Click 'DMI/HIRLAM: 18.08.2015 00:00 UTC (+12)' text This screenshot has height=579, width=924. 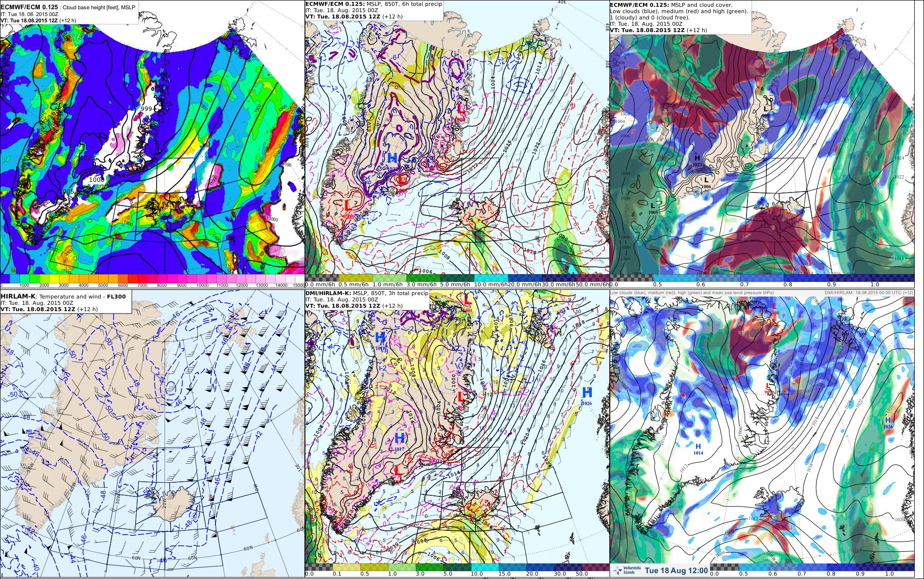coord(869,293)
